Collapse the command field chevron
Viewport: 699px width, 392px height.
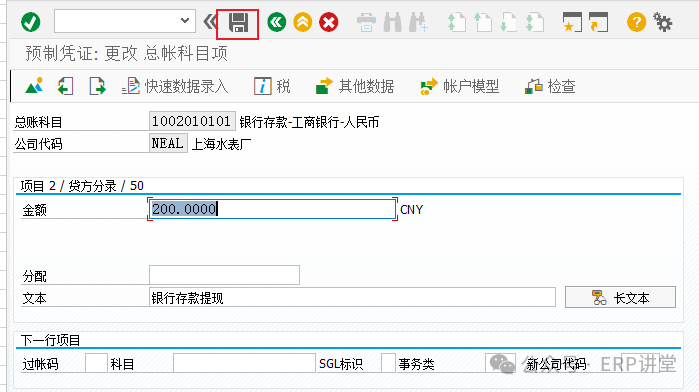tap(210, 21)
